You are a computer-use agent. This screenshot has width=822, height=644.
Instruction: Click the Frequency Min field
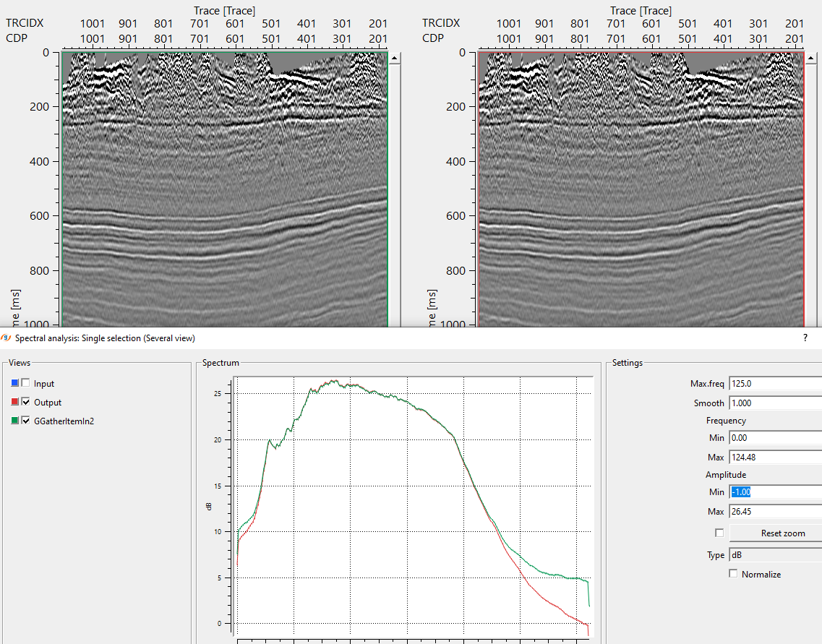[775, 437]
